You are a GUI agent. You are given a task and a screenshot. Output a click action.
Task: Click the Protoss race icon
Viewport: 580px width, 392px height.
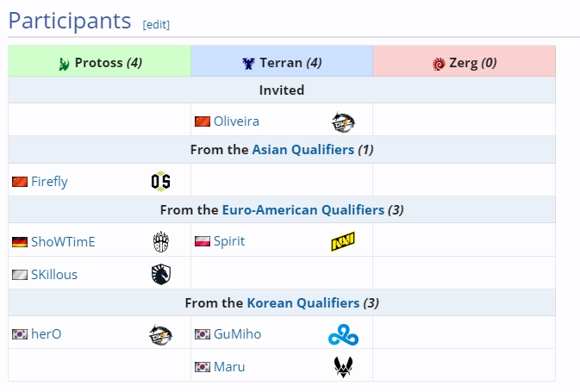coord(64,63)
